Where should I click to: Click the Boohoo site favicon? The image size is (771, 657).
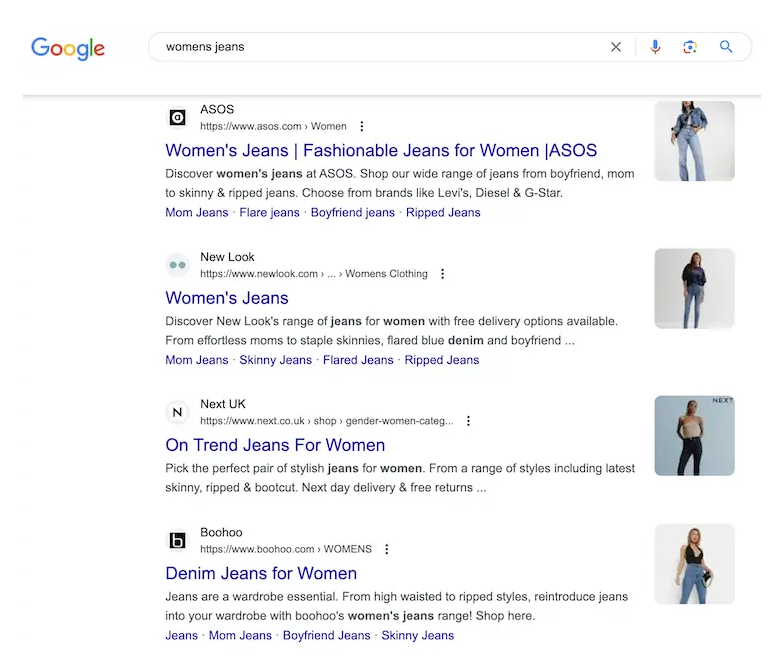177,541
